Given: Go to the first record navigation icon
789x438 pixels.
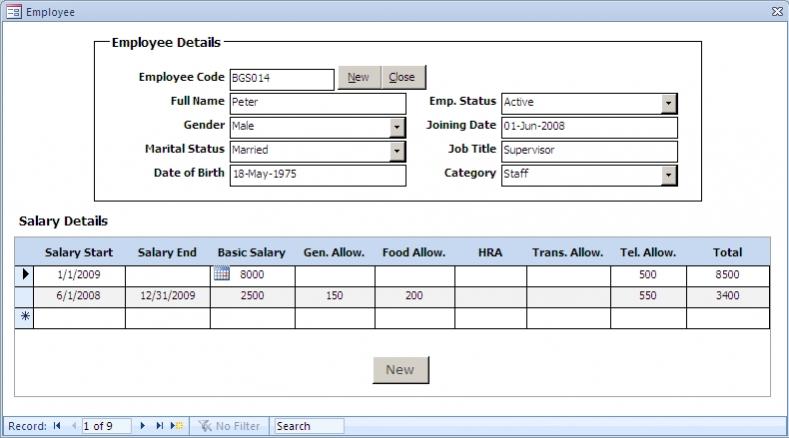Looking at the screenshot, I should 57,426.
